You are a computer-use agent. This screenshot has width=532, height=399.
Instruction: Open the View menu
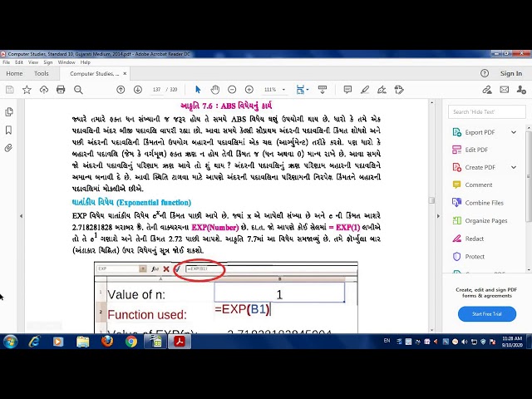[x=33, y=62]
